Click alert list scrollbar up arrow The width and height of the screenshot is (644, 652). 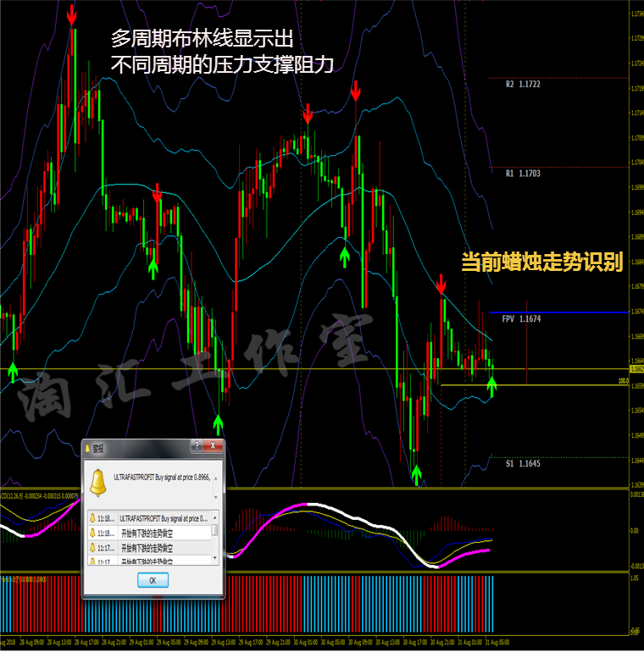coord(215,517)
